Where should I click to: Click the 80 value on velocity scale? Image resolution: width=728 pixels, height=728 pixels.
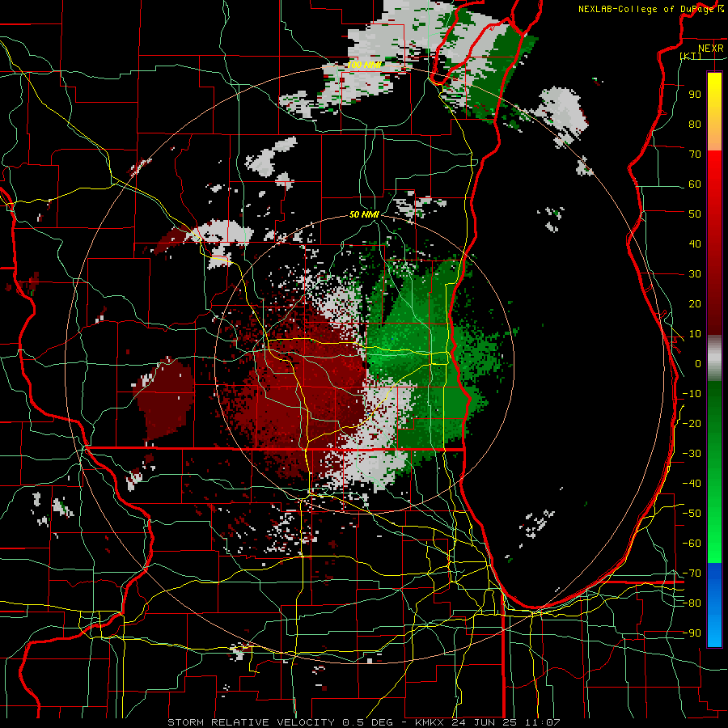click(695, 124)
